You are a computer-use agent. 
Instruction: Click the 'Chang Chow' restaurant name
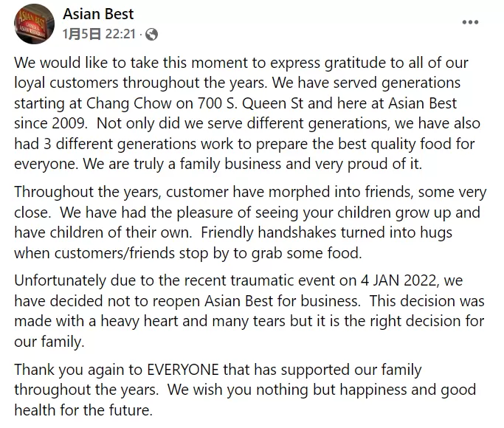(129, 103)
